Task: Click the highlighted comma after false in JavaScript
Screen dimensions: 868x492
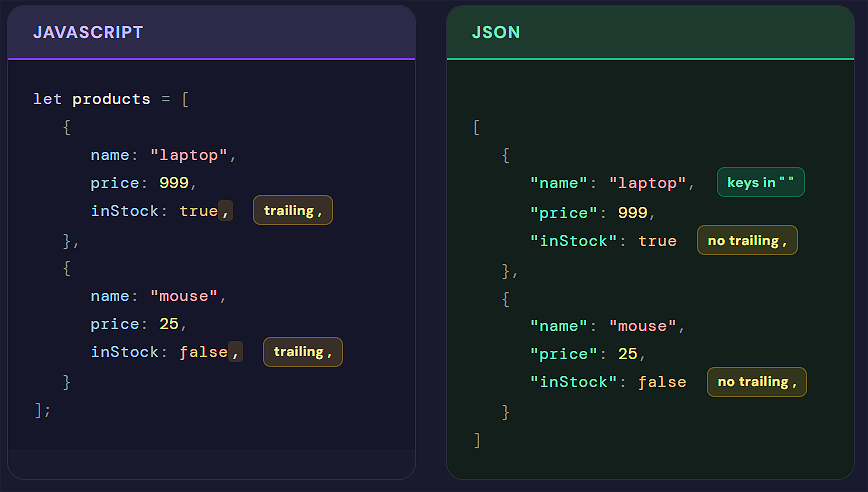Action: [235, 352]
